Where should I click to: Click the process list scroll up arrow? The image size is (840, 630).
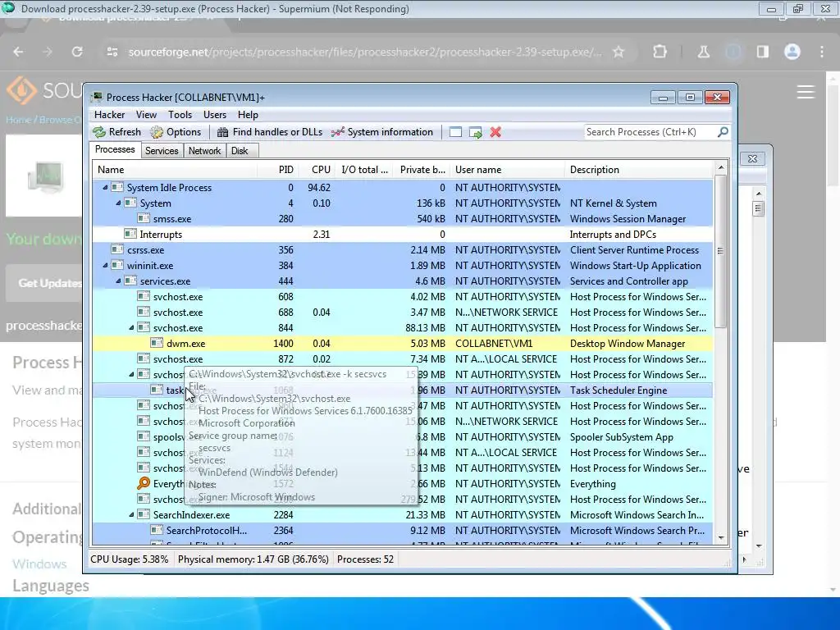click(x=721, y=167)
